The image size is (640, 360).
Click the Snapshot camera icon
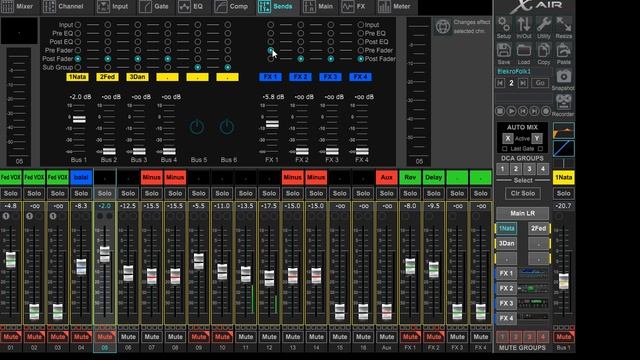pos(564,76)
